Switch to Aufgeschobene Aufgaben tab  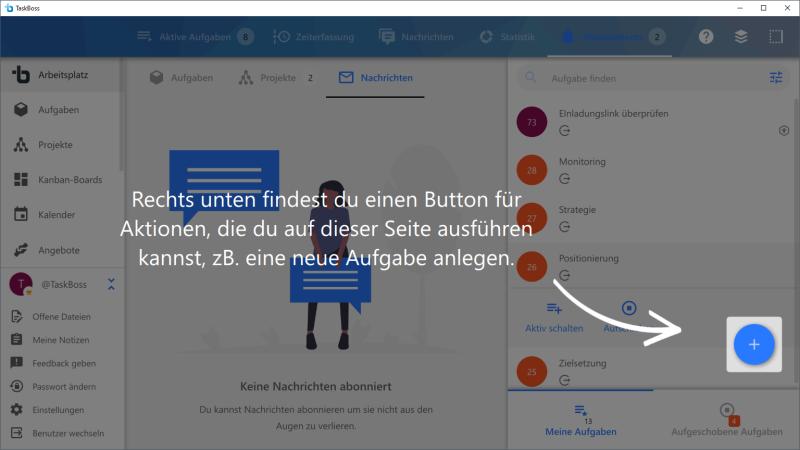point(727,420)
